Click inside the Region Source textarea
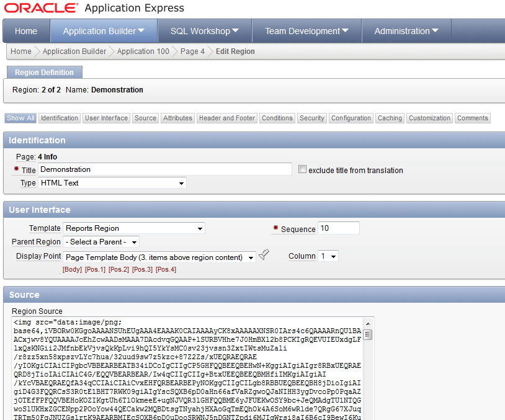 [x=187, y=369]
